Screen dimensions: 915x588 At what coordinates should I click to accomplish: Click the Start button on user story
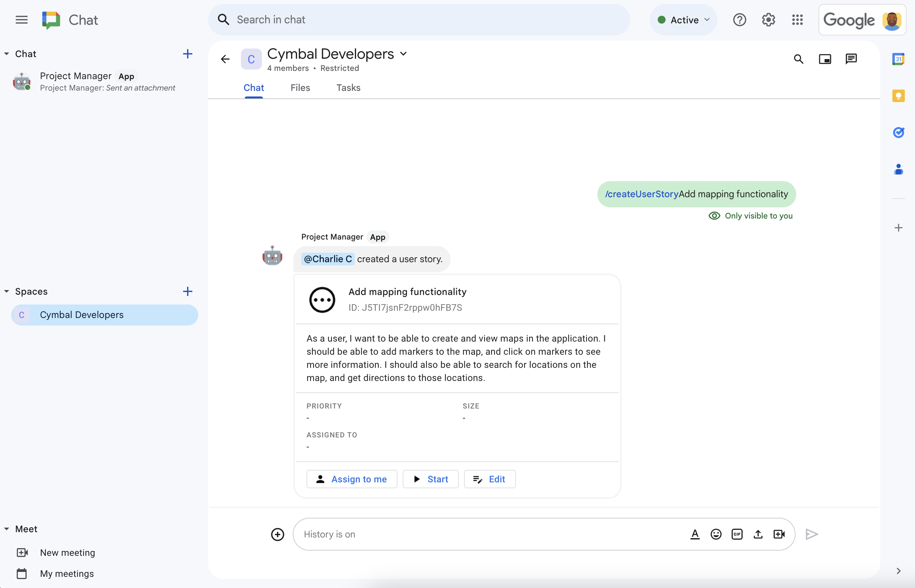[430, 479]
